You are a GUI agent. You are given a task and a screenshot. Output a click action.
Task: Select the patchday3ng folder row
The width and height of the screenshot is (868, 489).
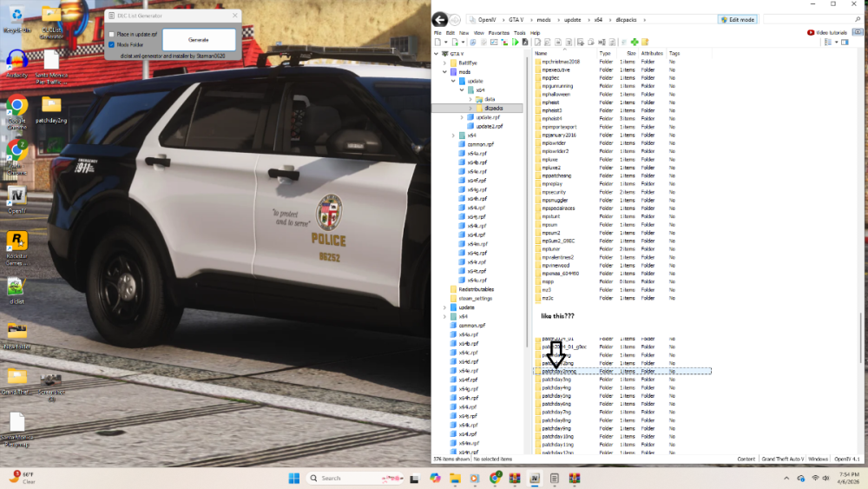tap(621, 380)
